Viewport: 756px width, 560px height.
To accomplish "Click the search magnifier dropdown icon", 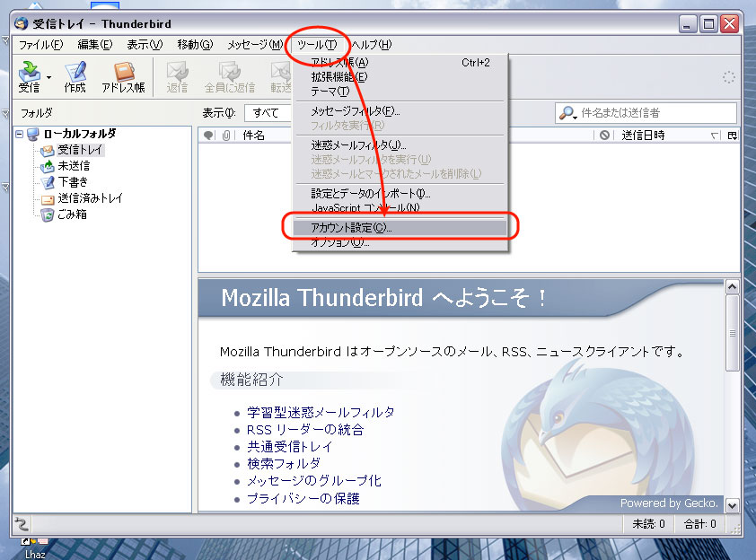I will coord(568,113).
